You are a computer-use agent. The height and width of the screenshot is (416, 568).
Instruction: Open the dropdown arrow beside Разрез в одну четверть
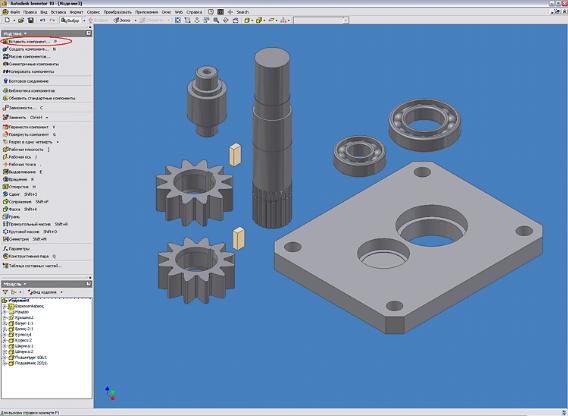58,142
